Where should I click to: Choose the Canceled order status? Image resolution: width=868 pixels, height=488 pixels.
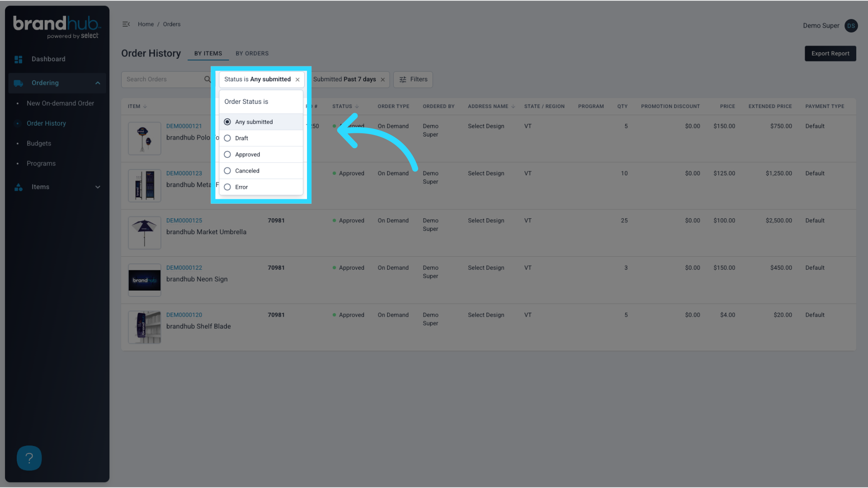[x=227, y=170]
